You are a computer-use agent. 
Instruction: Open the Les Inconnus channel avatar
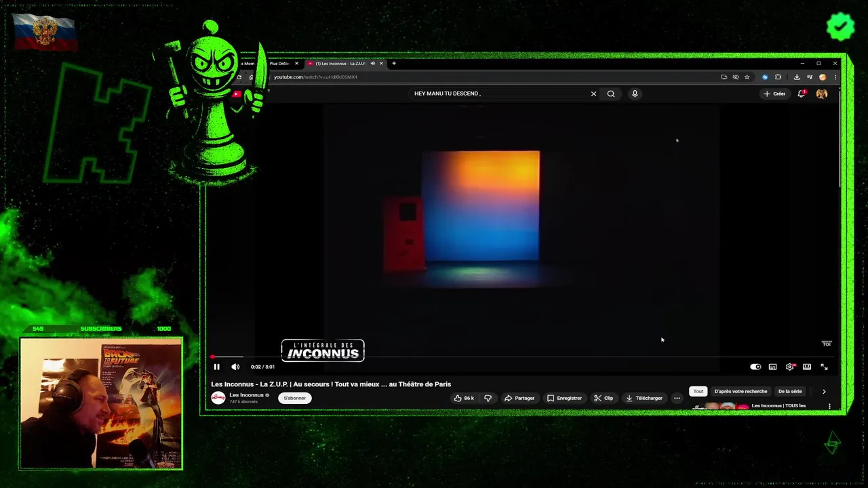click(218, 398)
